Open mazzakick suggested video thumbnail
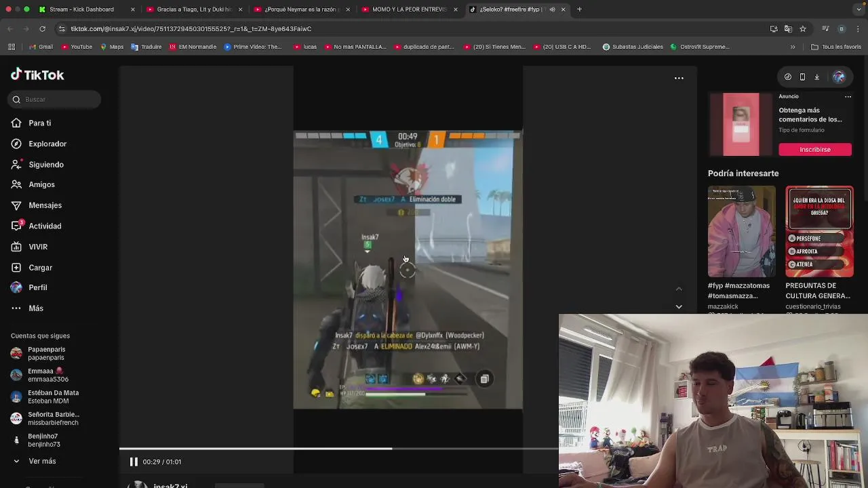Image resolution: width=868 pixels, height=488 pixels. pyautogui.click(x=741, y=231)
